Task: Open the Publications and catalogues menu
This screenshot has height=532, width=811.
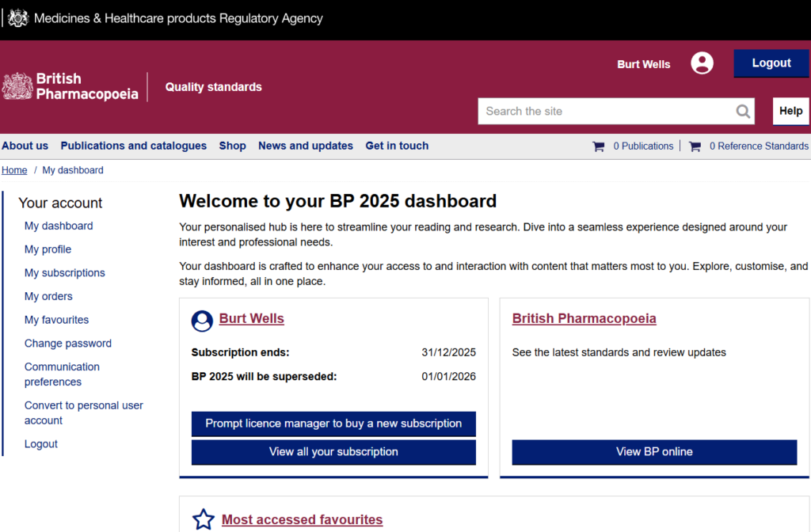Action: (133, 146)
